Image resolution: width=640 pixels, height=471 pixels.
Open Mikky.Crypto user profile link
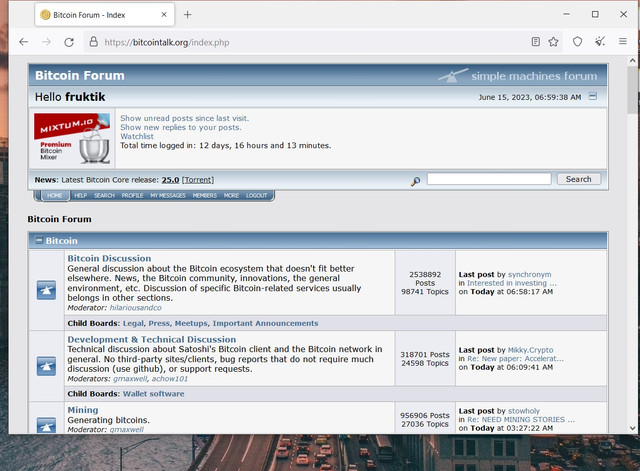pyautogui.click(x=530, y=350)
